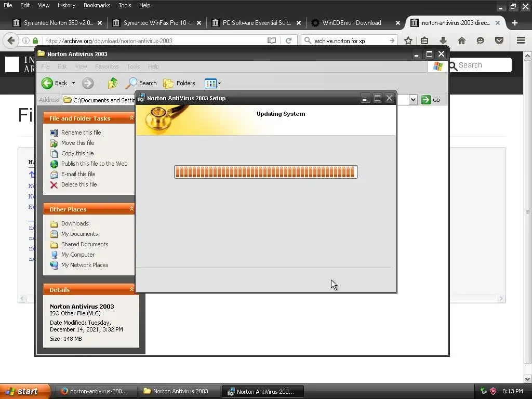This screenshot has width=532, height=399.
Task: Click the Firefox URL address field
Action: click(x=154, y=41)
